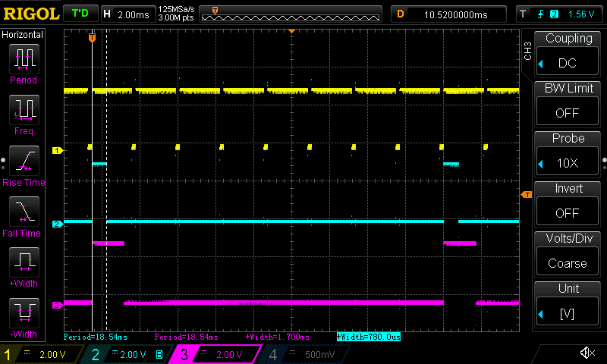The height and width of the screenshot is (364, 607).
Task: Click the waveform memory position bar
Action: (292, 14)
